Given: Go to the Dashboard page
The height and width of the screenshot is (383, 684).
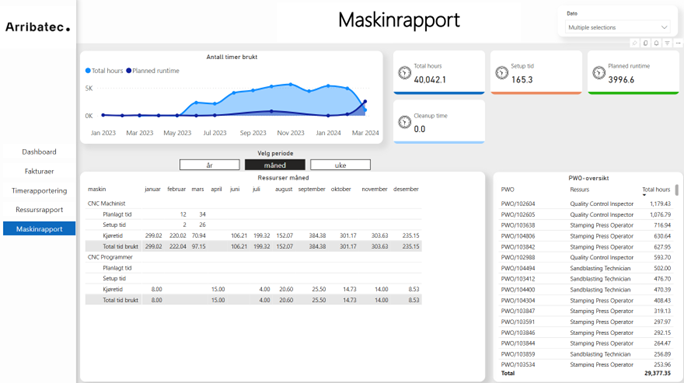Looking at the screenshot, I should click(x=39, y=152).
